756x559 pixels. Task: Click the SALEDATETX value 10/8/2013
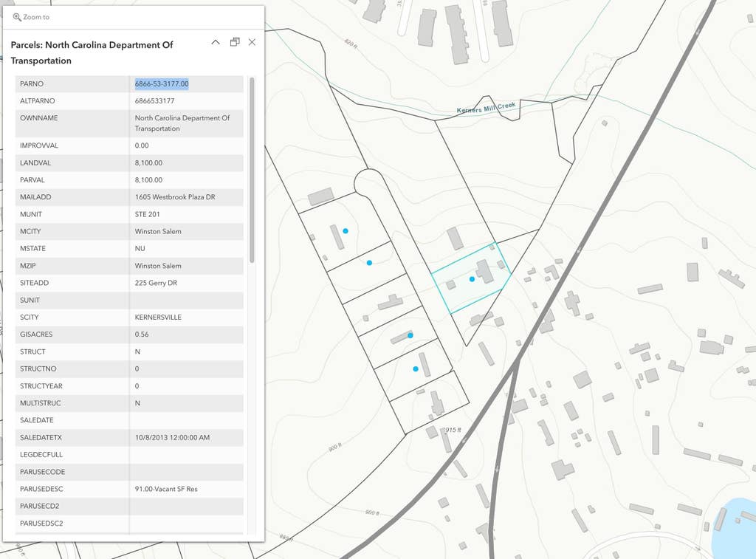tap(172, 437)
